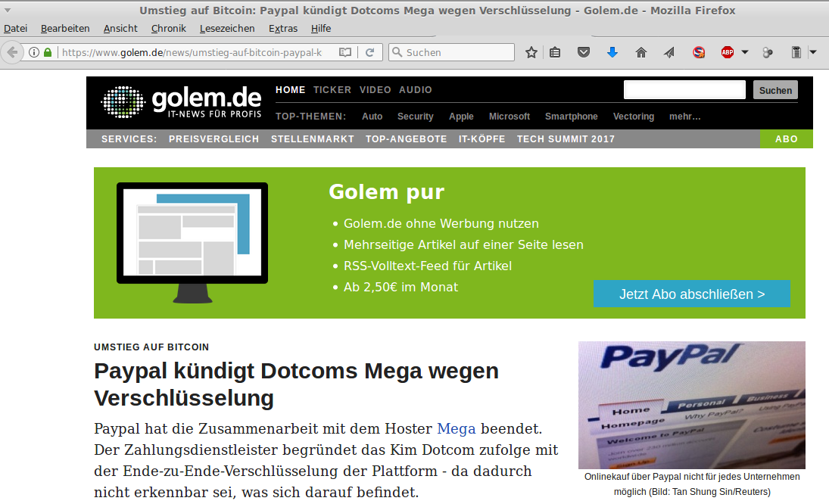Click the Jetzt Abo abschließen button
The image size is (829, 504).
692,294
